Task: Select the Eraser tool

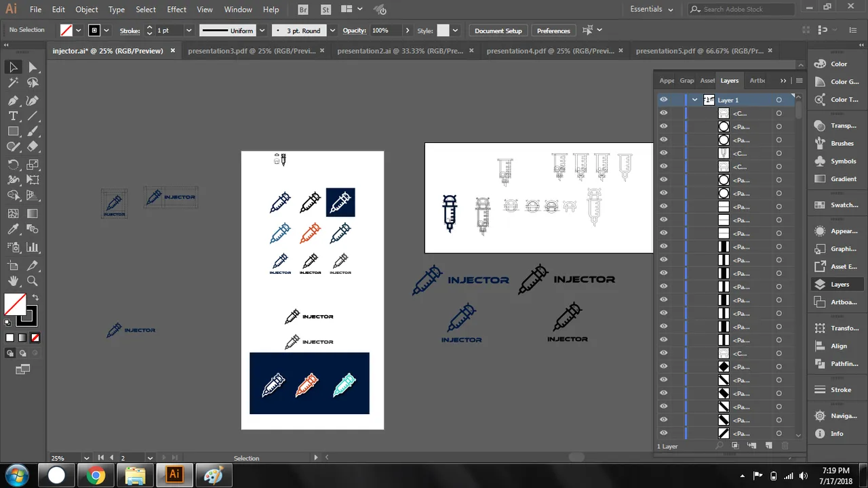Action: pyautogui.click(x=33, y=146)
